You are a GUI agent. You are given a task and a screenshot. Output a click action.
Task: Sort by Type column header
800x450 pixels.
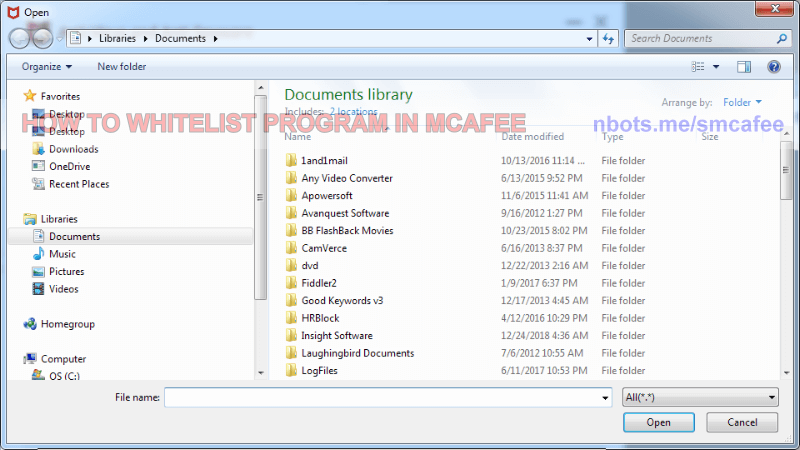coord(612,137)
